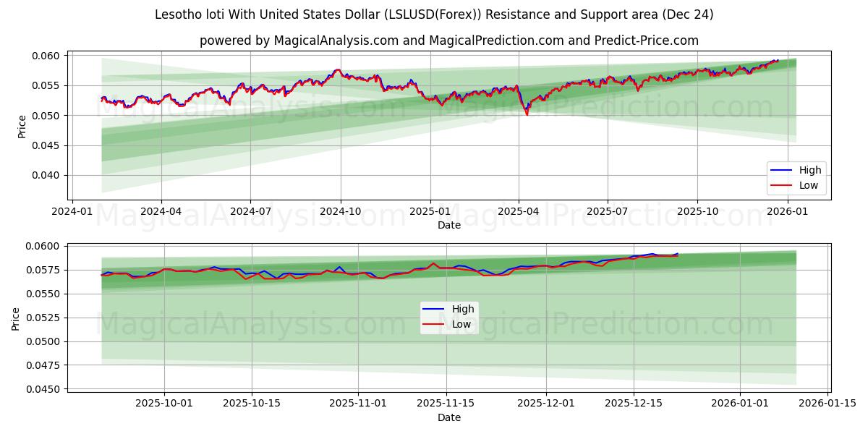Toggle the High series in top legend
The image size is (868, 434).
click(x=810, y=169)
